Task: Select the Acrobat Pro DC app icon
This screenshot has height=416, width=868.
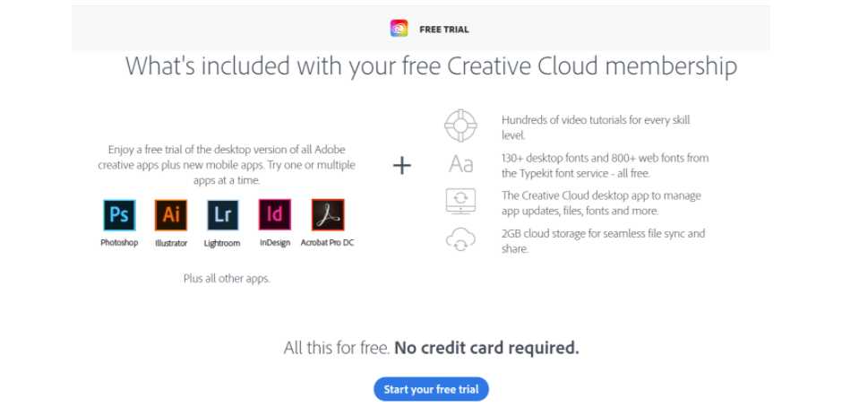Action: pyautogui.click(x=328, y=215)
